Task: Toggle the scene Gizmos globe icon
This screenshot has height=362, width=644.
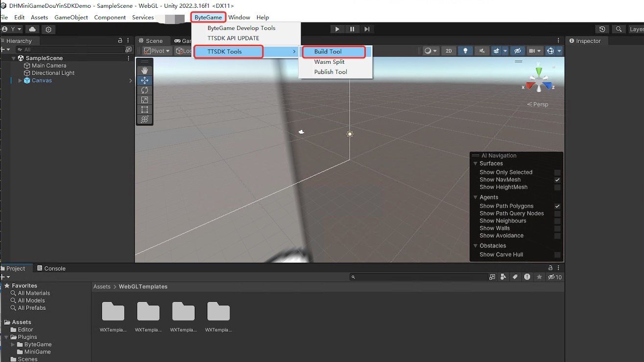Action: coord(550,51)
